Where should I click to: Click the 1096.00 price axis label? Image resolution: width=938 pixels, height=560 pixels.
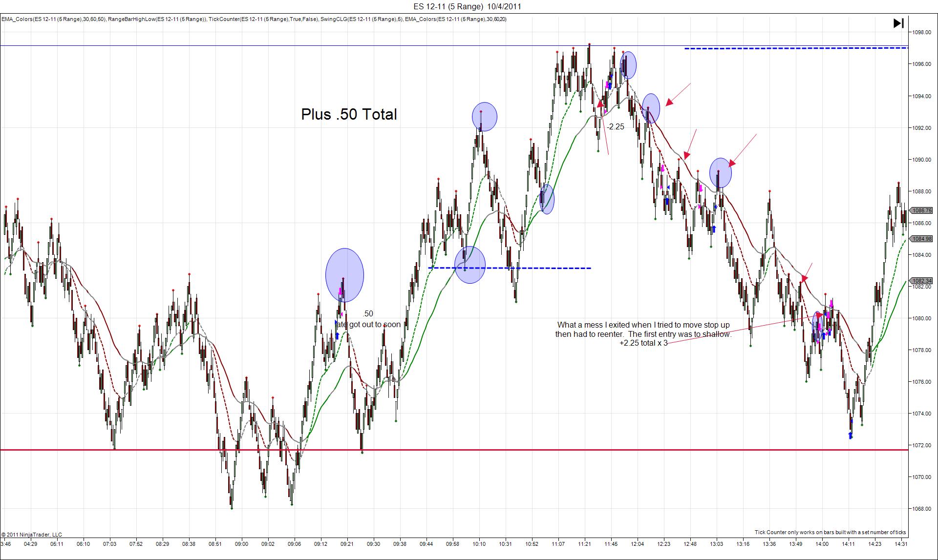click(x=922, y=64)
